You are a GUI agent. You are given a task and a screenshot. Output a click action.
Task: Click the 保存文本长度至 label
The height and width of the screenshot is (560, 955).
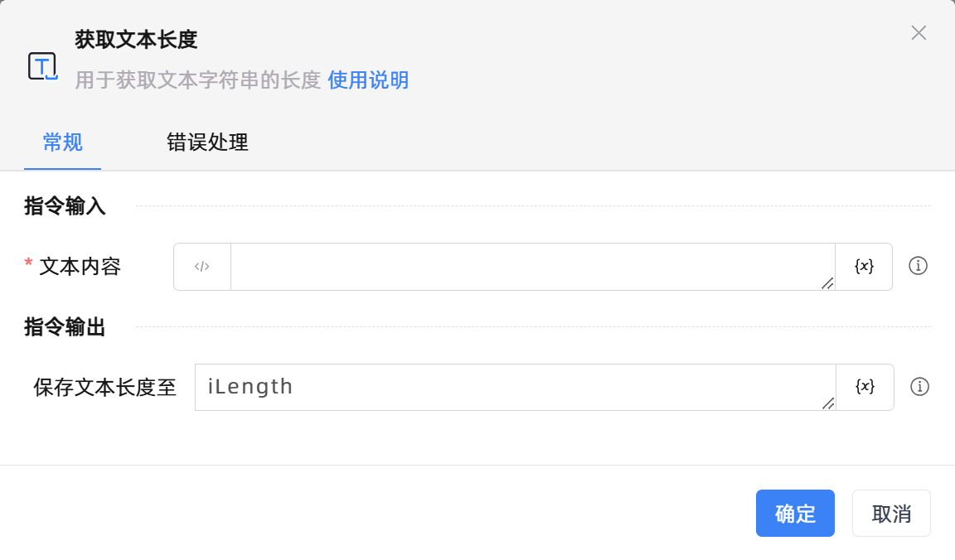pyautogui.click(x=105, y=388)
